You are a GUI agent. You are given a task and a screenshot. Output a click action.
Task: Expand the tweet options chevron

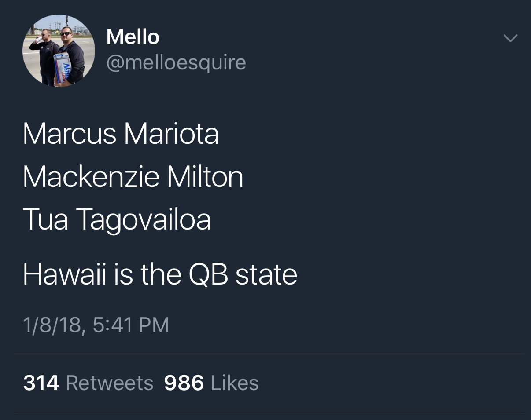pos(510,39)
